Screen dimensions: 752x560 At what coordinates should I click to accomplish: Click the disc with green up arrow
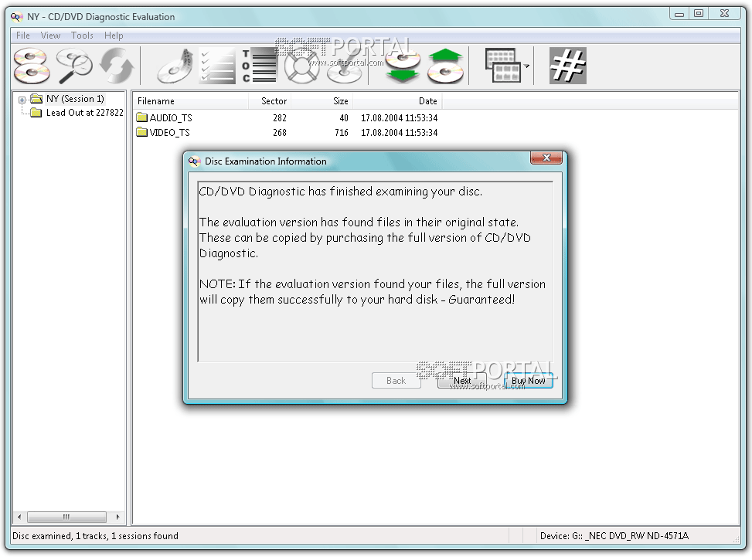[x=445, y=66]
